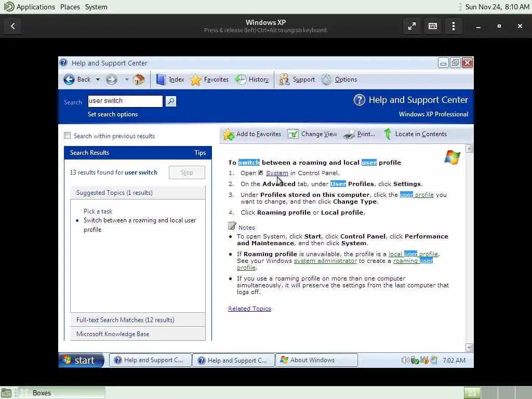The image size is (532, 399).
Task: Click Change View icon
Action: pos(293,134)
